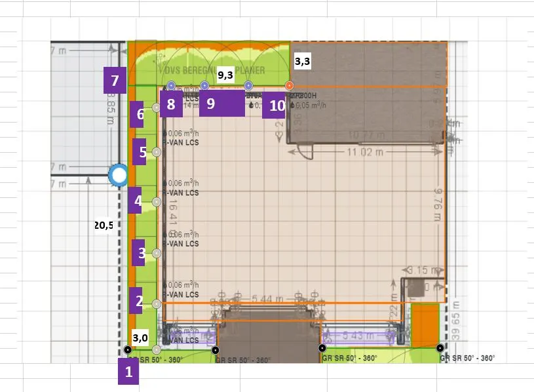Viewport: 534px width, 392px height.
Task: Click the orange sprinkler marker near label 10
Action: click(289, 85)
